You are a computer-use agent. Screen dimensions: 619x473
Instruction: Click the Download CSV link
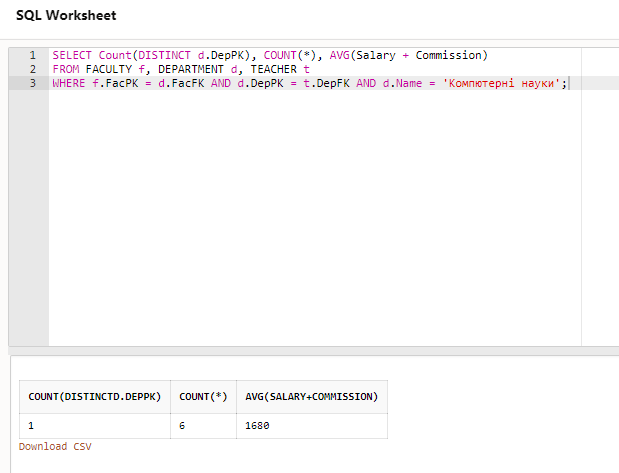pos(54,446)
